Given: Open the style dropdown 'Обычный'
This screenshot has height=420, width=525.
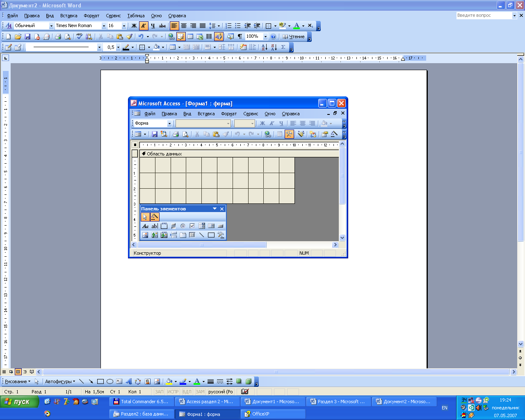Looking at the screenshot, I should coord(51,26).
